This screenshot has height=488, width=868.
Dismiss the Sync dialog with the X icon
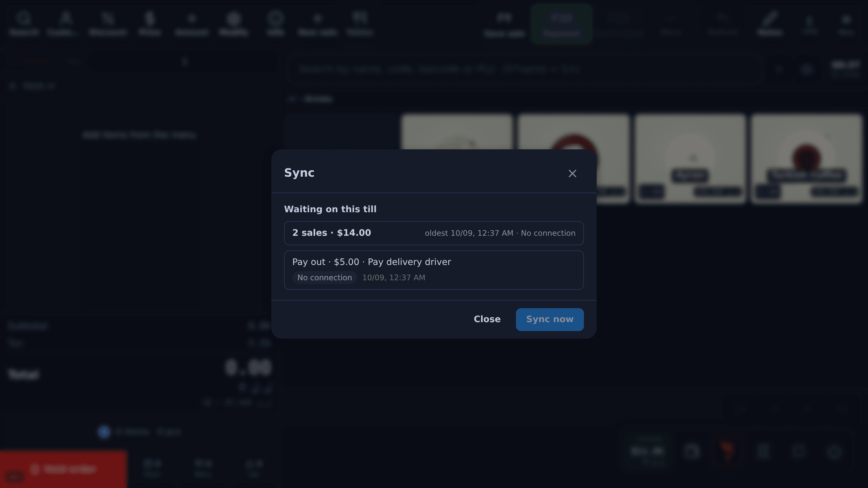click(572, 173)
